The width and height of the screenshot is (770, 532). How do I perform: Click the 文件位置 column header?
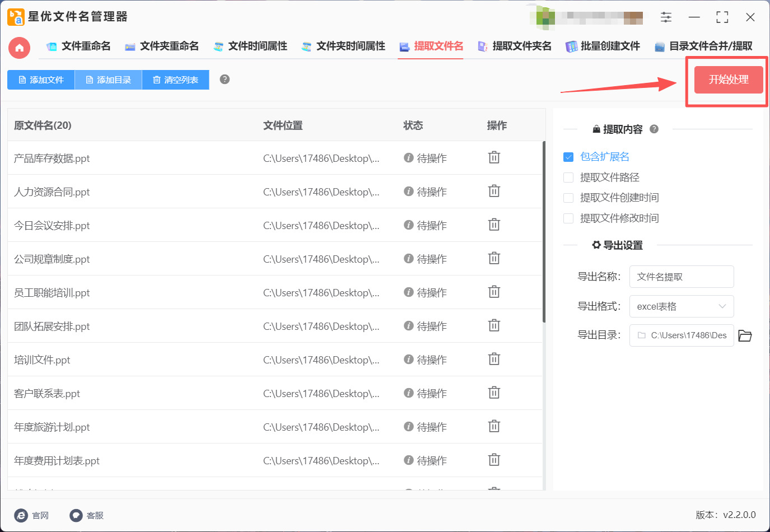point(283,125)
